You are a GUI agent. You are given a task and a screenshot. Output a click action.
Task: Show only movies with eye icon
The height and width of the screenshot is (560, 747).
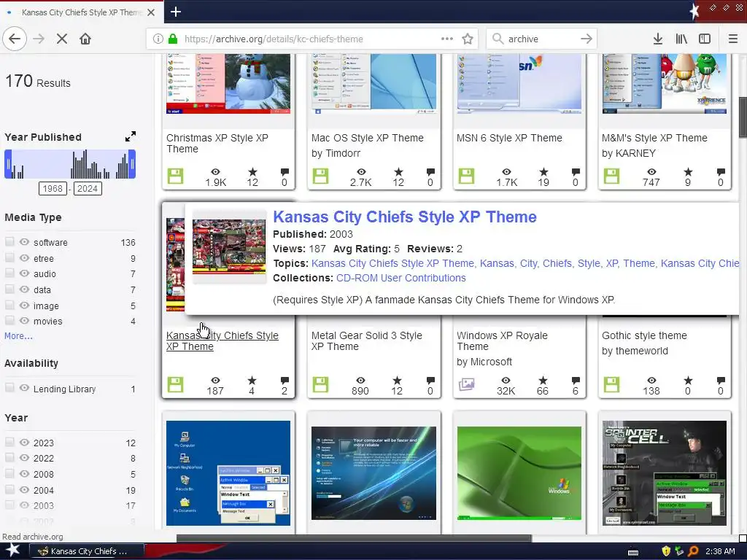click(x=24, y=321)
